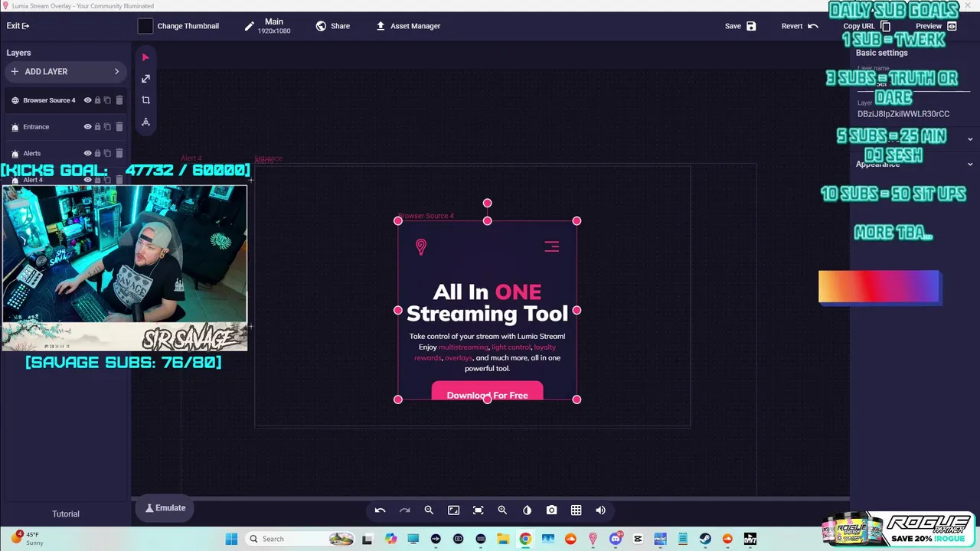Click the layer ID DBziJ8IpZkiIWWLR30rCC
Screen dimensions: 980x551
903,114
